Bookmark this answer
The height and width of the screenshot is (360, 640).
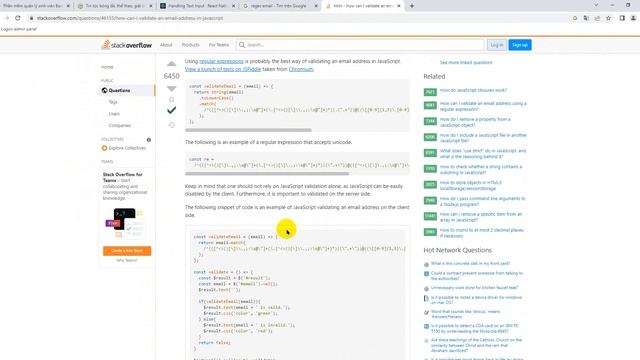(x=171, y=100)
